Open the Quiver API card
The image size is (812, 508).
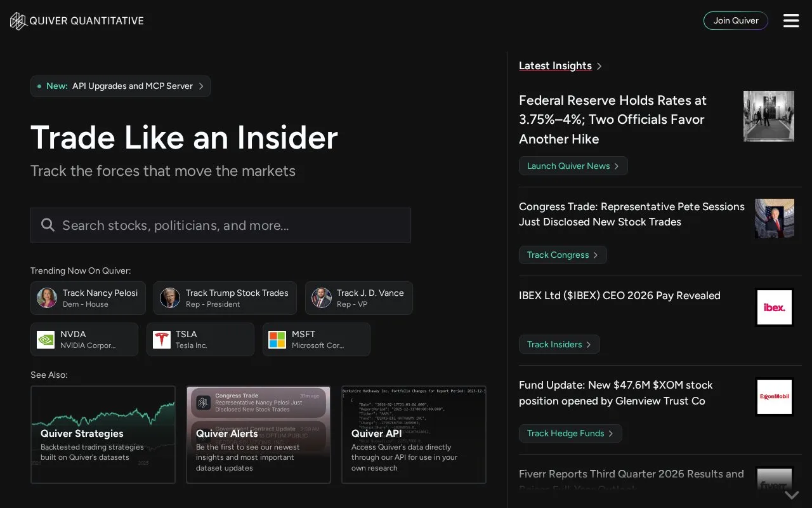pos(414,434)
